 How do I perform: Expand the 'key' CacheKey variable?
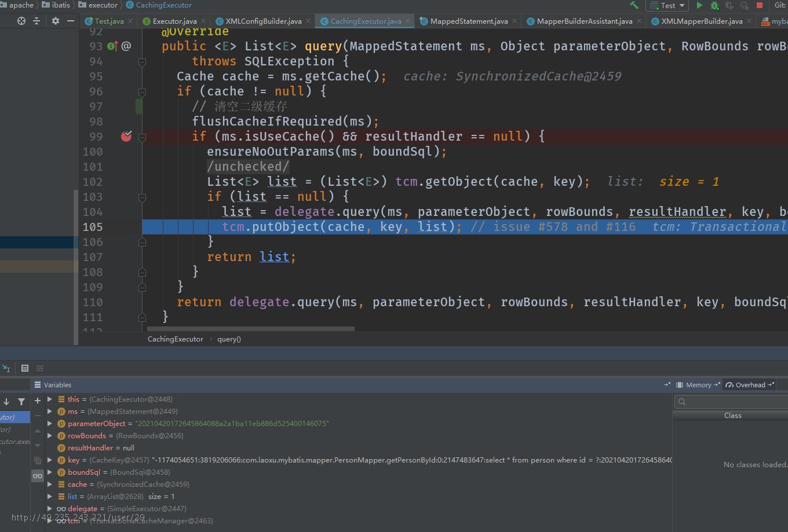pyautogui.click(x=50, y=460)
